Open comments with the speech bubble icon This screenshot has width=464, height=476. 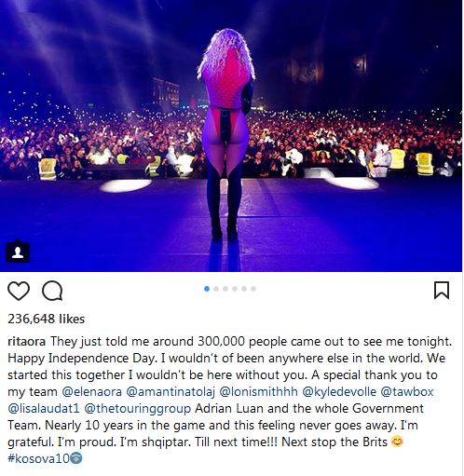click(52, 291)
